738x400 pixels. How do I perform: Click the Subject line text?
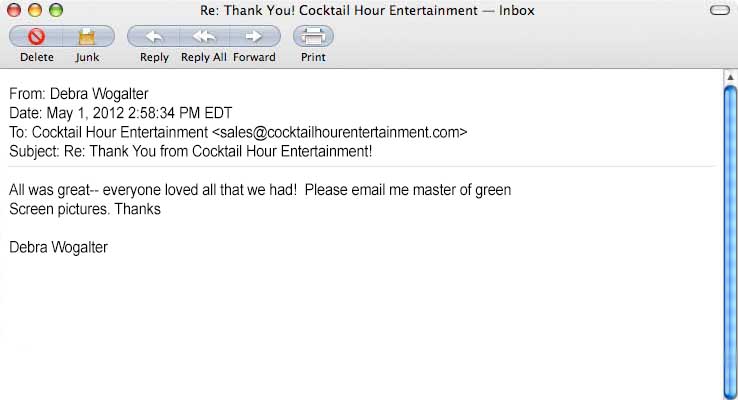click(x=191, y=152)
